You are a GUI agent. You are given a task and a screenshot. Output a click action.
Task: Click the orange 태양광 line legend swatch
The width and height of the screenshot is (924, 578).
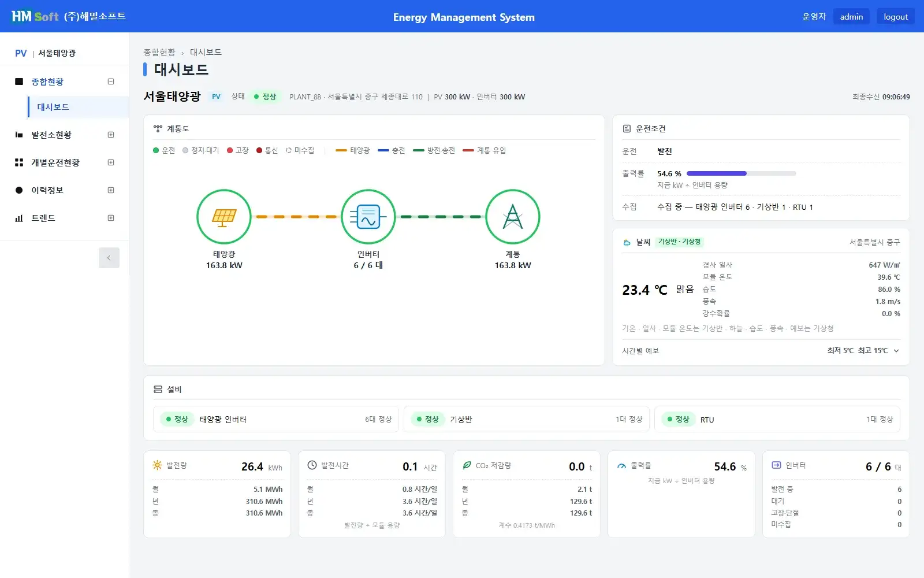[341, 150]
